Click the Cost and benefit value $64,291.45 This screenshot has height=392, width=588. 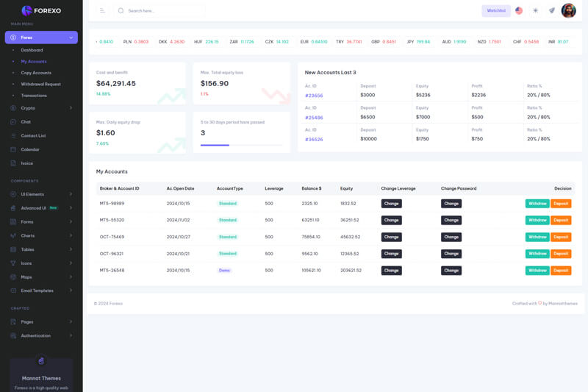(x=116, y=84)
